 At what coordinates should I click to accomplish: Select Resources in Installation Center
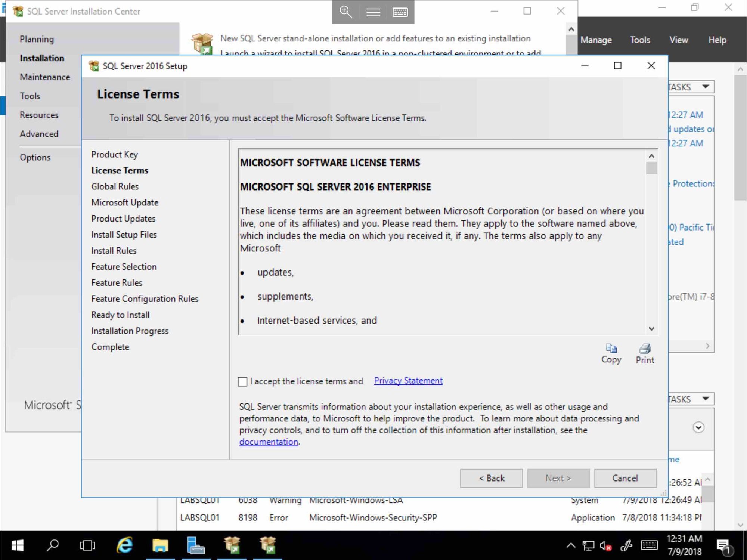pyautogui.click(x=39, y=115)
